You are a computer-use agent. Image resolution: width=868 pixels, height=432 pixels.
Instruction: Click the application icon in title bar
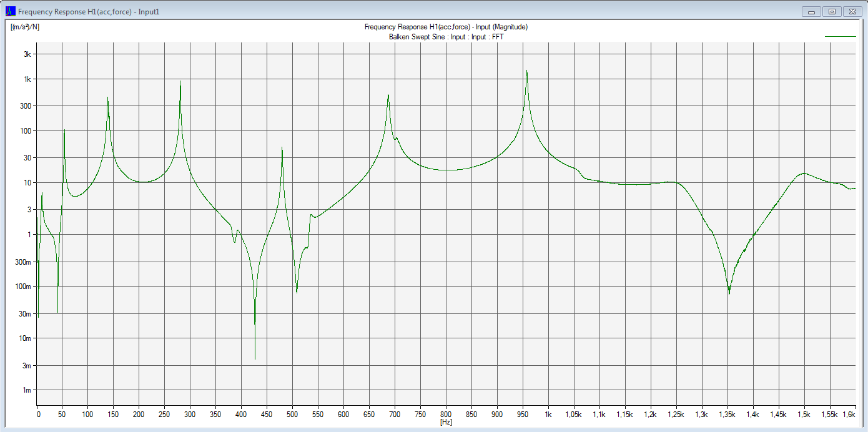(x=10, y=11)
